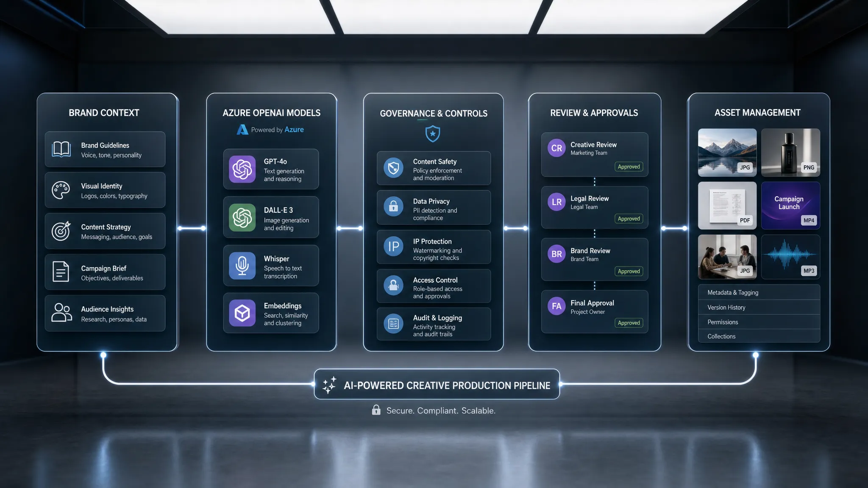Click the Approved badge under Creative Review
Viewport: 868px width, 488px height.
tap(629, 167)
